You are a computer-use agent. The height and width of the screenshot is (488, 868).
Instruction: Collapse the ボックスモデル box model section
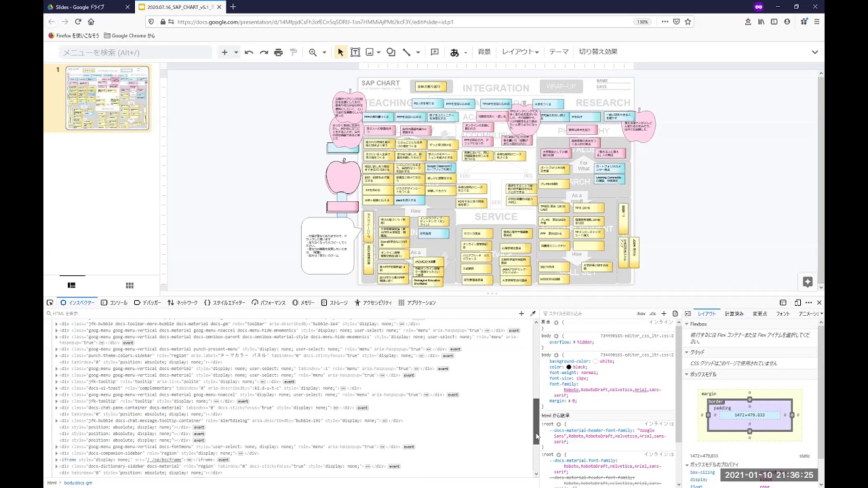click(687, 375)
